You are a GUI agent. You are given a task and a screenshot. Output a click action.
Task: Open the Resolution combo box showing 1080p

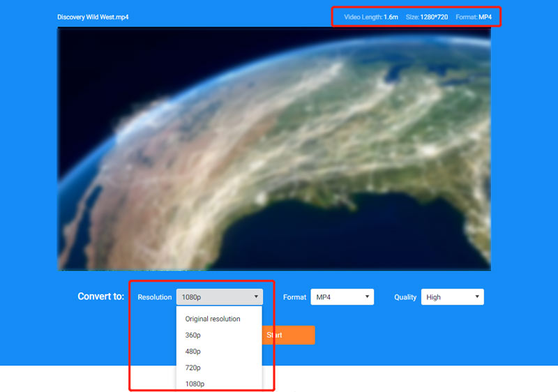pyautogui.click(x=219, y=297)
